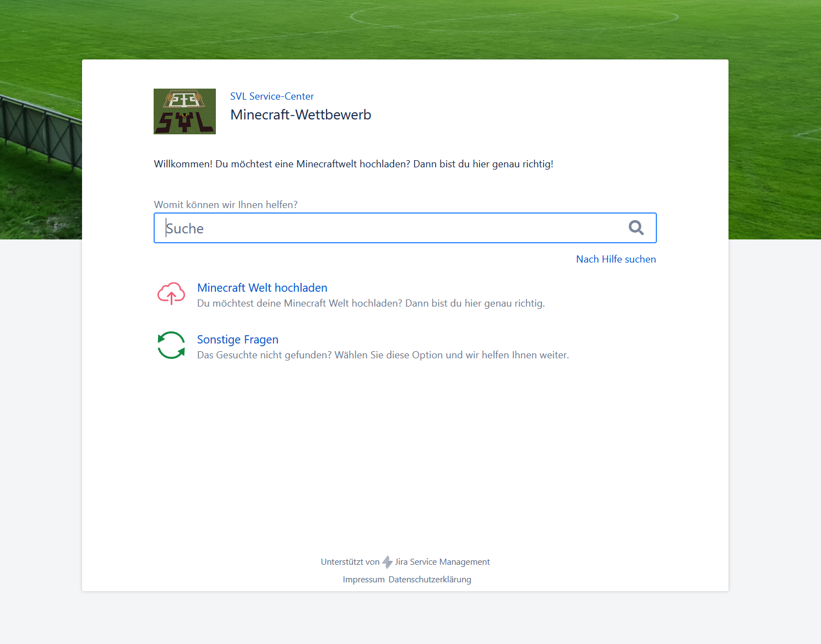Screen dimensions: 821x644
Task: Click the Womit können wir Ihnen helfen label
Action: 226,205
